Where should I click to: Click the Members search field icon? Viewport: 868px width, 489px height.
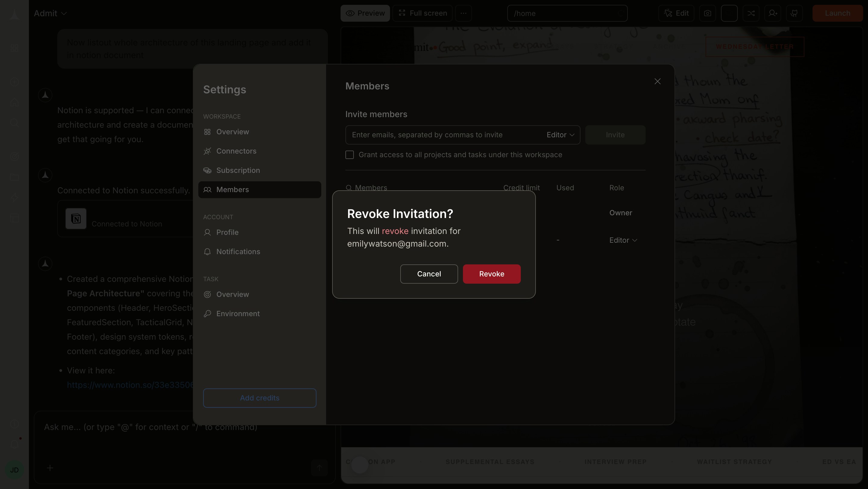click(x=349, y=188)
